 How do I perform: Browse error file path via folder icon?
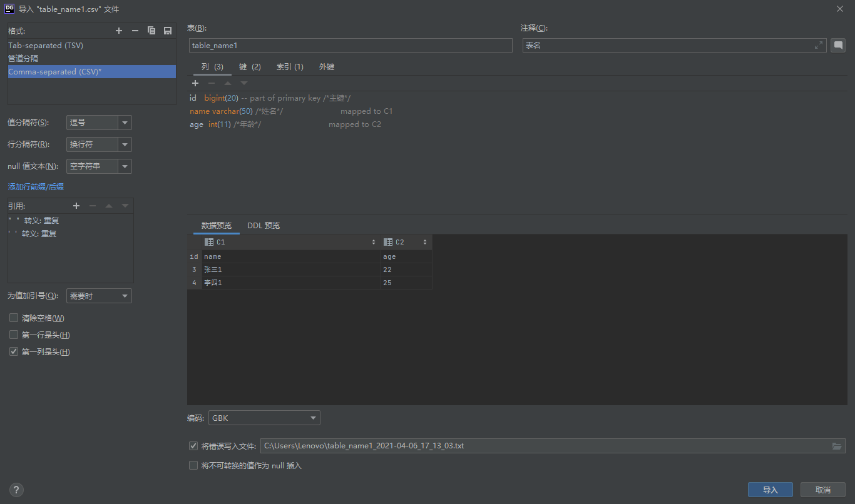[838, 446]
